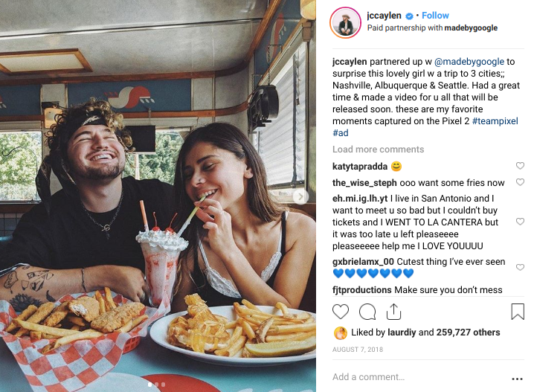Like the post with heart icon

[x=341, y=311]
